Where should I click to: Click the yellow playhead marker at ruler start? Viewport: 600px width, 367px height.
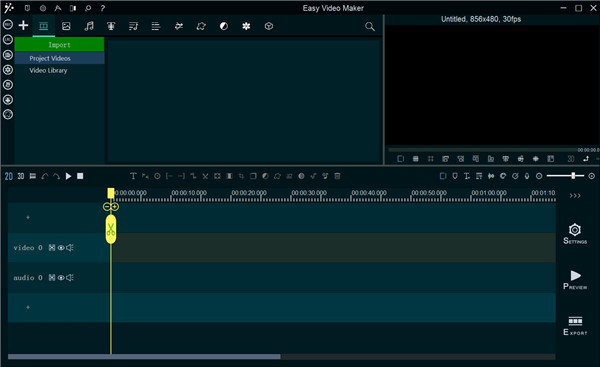111,193
